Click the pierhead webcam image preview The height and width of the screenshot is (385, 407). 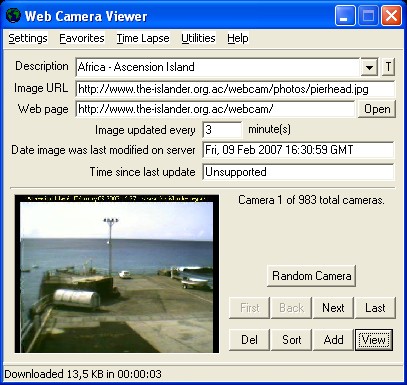[117, 274]
